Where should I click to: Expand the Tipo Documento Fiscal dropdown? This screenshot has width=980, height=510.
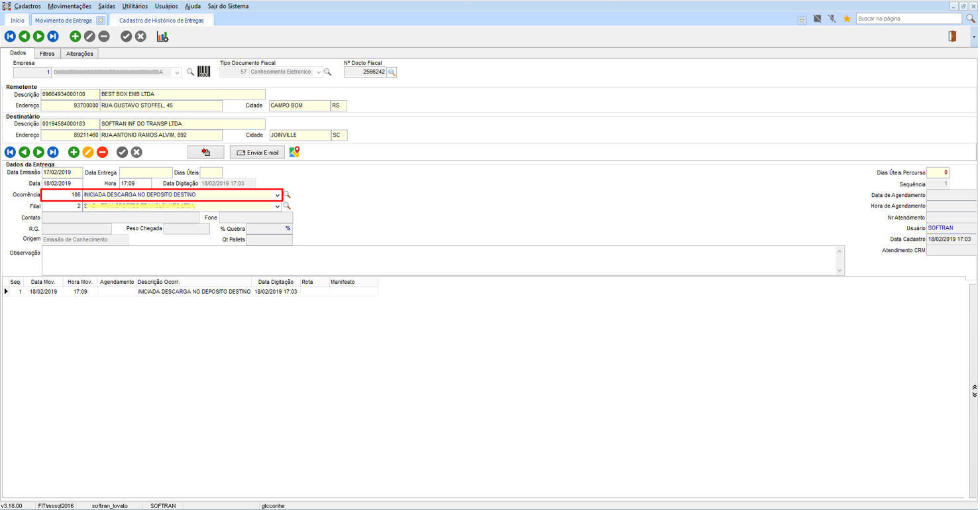click(x=318, y=72)
